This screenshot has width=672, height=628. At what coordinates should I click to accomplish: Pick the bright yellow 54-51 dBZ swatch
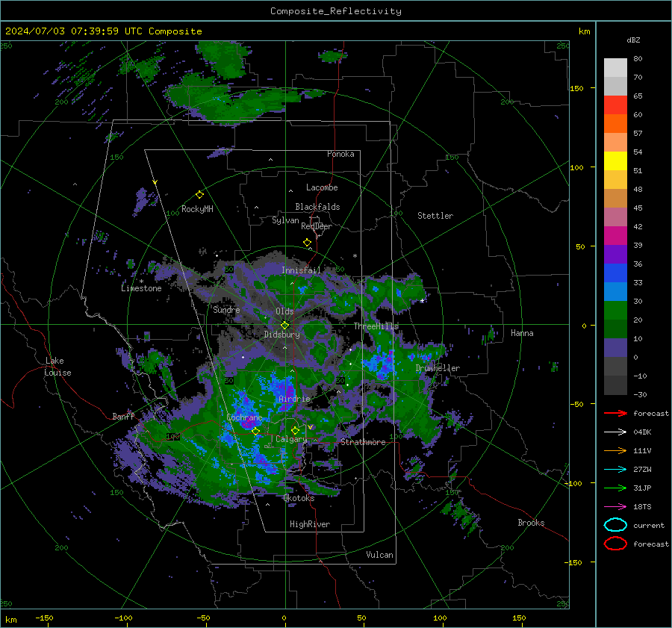pos(615,161)
